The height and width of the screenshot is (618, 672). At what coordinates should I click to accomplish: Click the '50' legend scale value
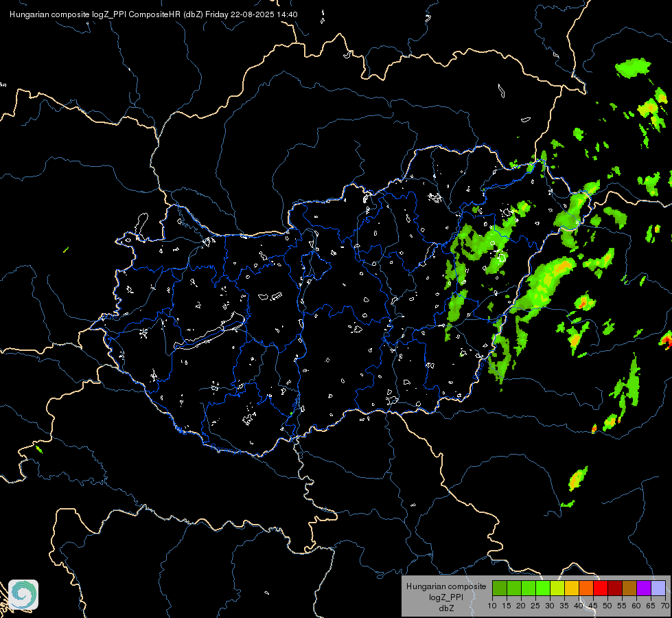(607, 606)
